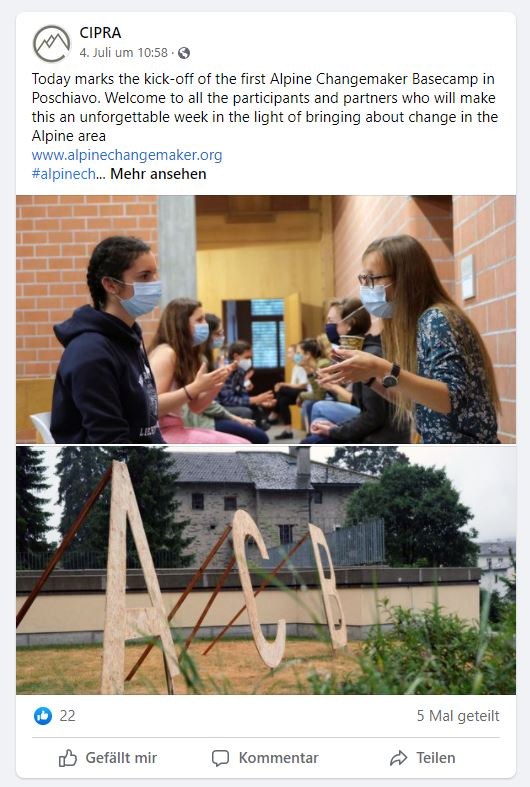Open the photo of masked participants talking
The width and height of the screenshot is (530, 787).
pyautogui.click(x=266, y=319)
